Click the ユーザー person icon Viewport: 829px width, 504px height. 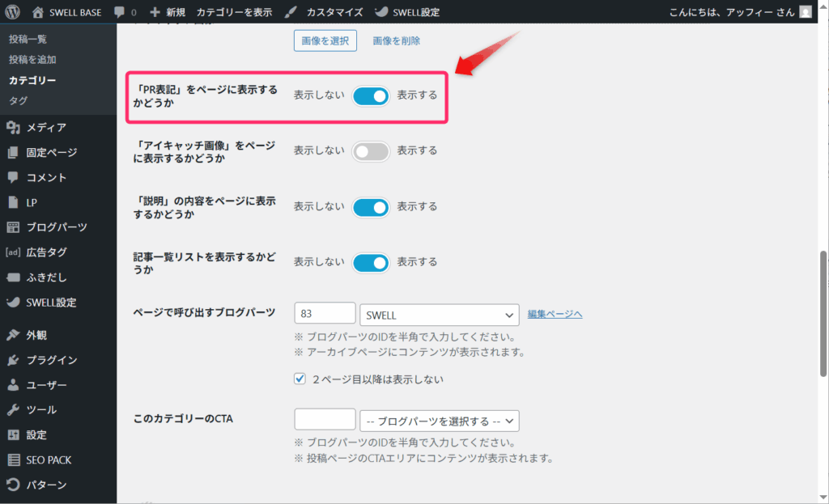[13, 384]
